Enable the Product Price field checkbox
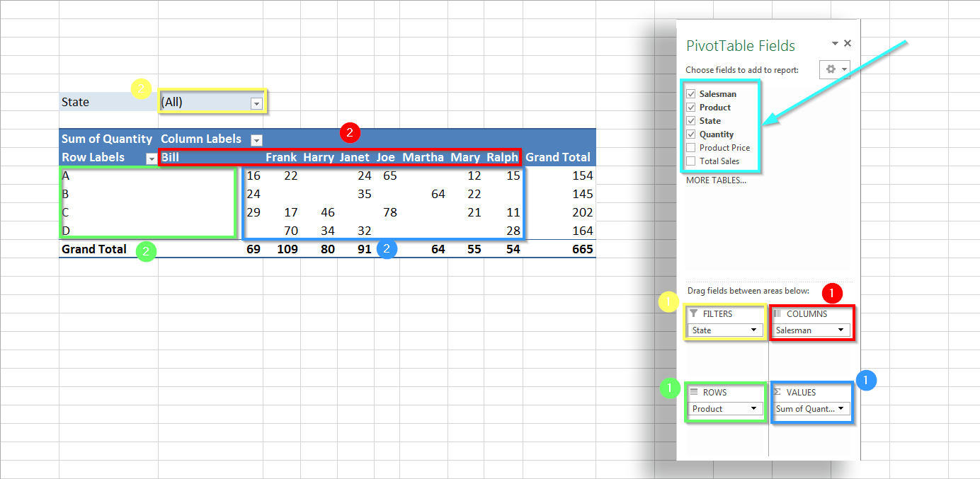This screenshot has height=479, width=980. click(x=691, y=148)
